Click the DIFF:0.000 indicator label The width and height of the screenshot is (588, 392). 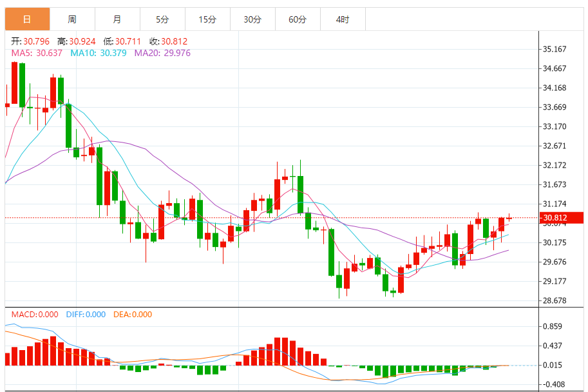pyautogui.click(x=86, y=314)
